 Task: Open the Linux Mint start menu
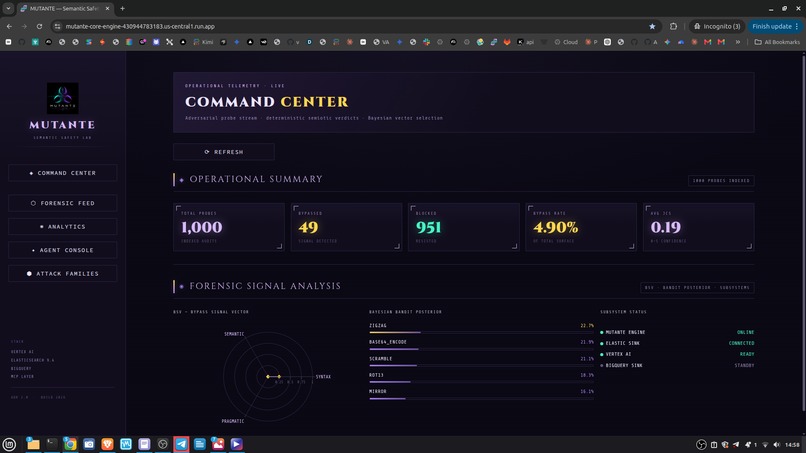click(x=9, y=444)
